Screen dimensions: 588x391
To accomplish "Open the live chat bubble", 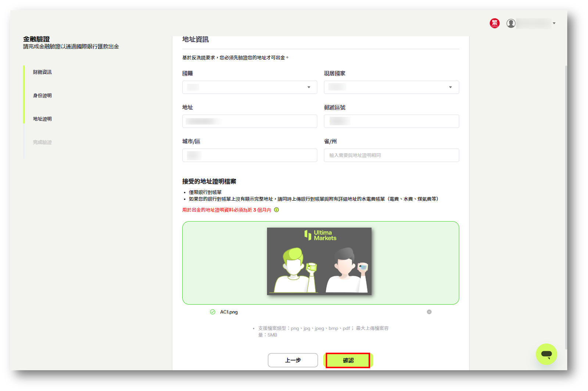I will (546, 354).
